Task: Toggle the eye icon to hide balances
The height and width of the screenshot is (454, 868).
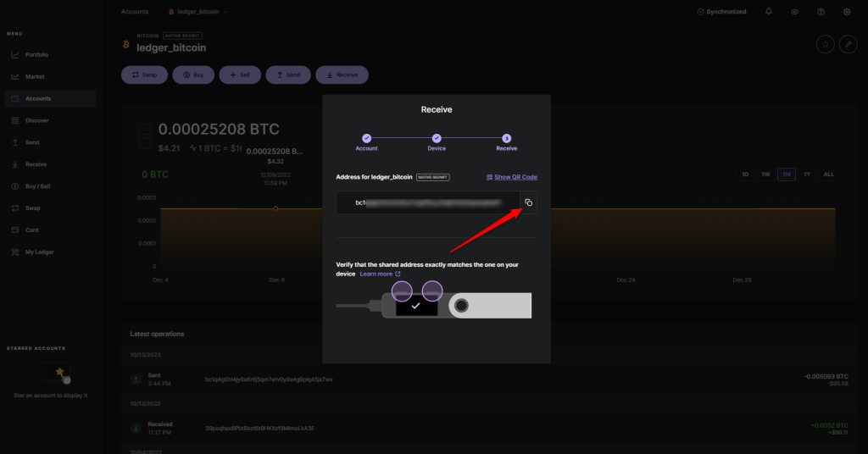Action: [x=794, y=12]
